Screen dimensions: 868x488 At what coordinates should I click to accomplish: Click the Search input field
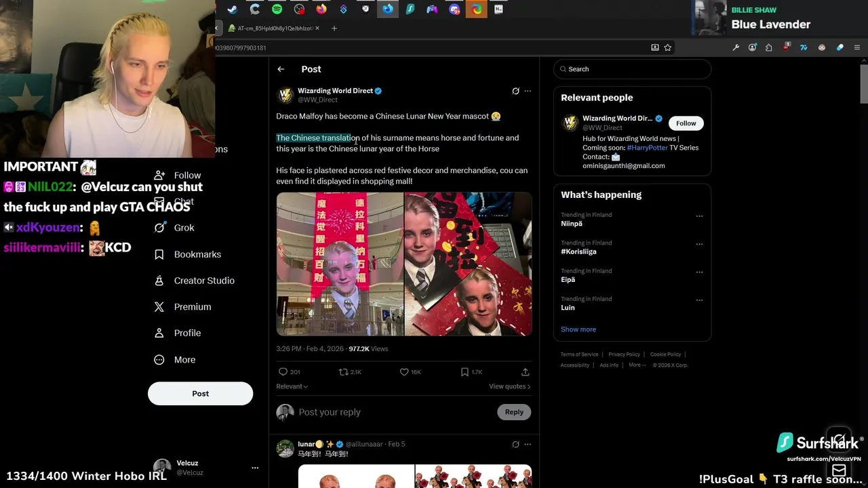(632, 69)
